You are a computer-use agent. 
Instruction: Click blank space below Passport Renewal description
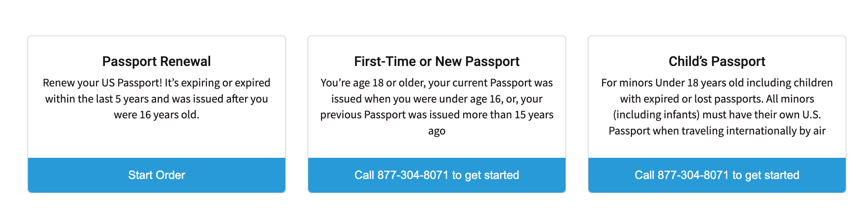(157, 140)
